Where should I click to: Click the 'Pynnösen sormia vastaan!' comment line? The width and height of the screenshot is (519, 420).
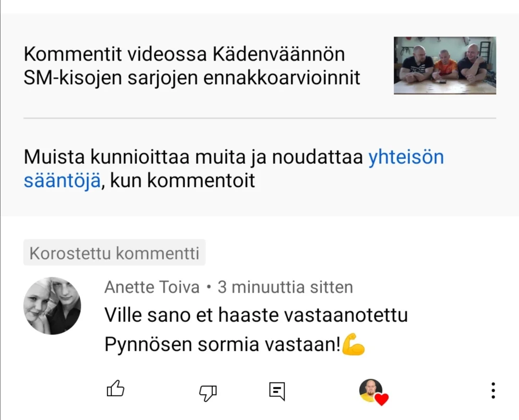click(x=222, y=345)
